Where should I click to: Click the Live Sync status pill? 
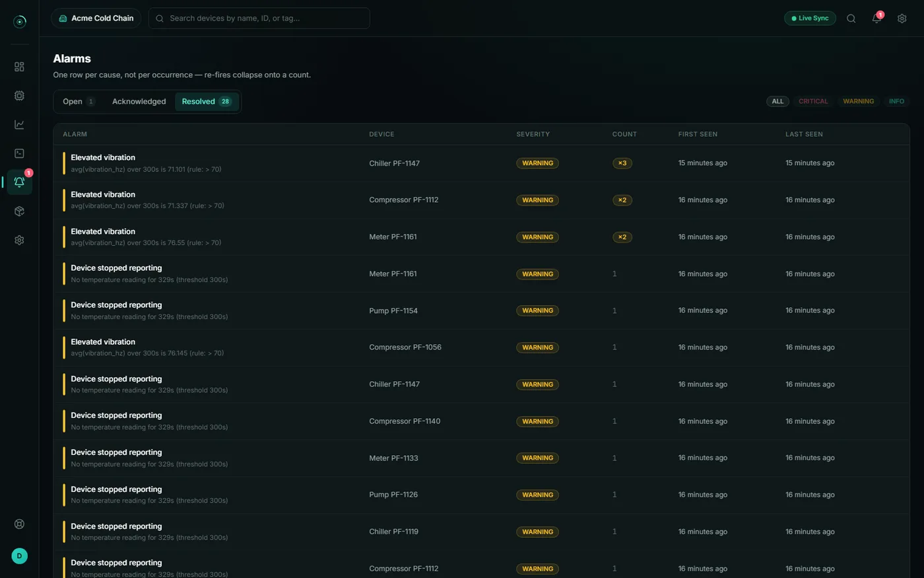pos(810,18)
